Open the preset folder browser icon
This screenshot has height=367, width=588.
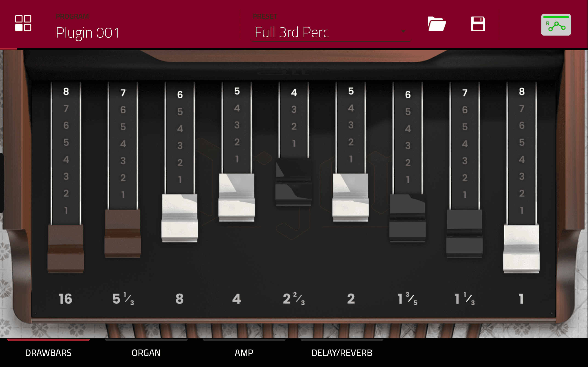click(x=437, y=24)
